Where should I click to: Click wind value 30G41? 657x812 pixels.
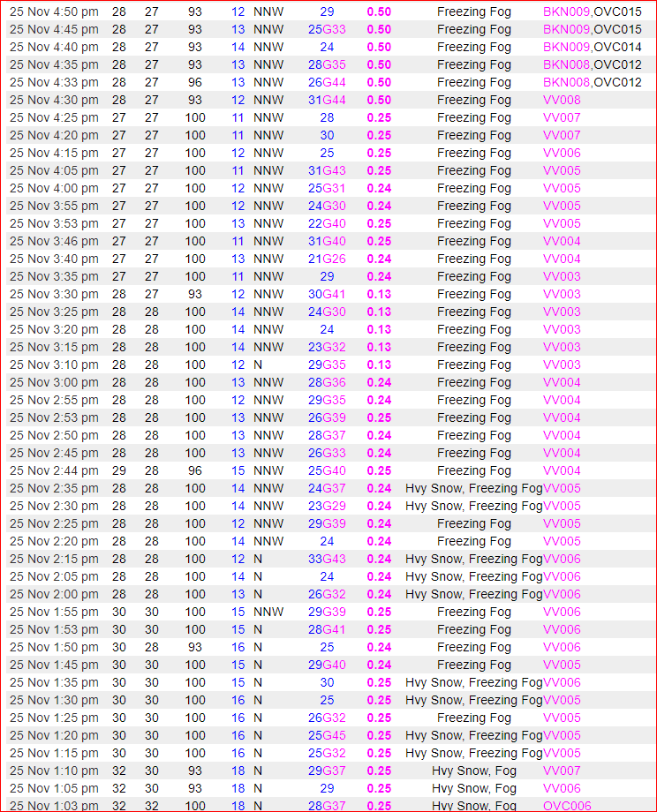click(327, 294)
